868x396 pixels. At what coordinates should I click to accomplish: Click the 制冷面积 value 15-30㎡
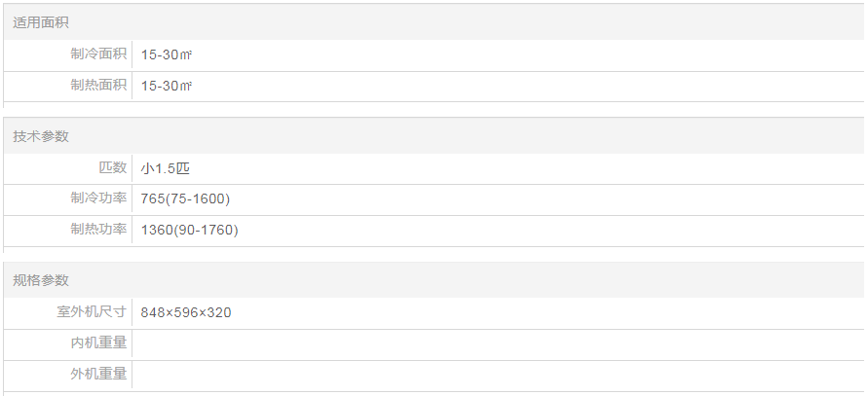click(167, 55)
